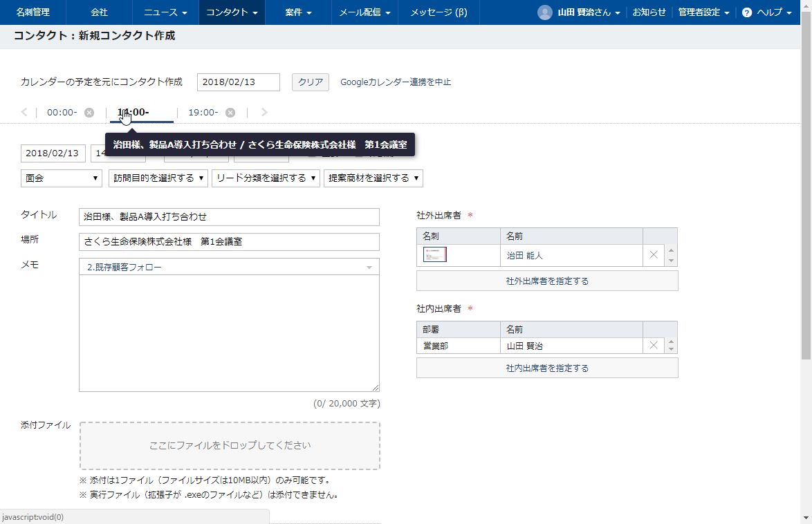The image size is (812, 524).
Task: Open the 面会 contact type dropdown
Action: click(x=61, y=178)
